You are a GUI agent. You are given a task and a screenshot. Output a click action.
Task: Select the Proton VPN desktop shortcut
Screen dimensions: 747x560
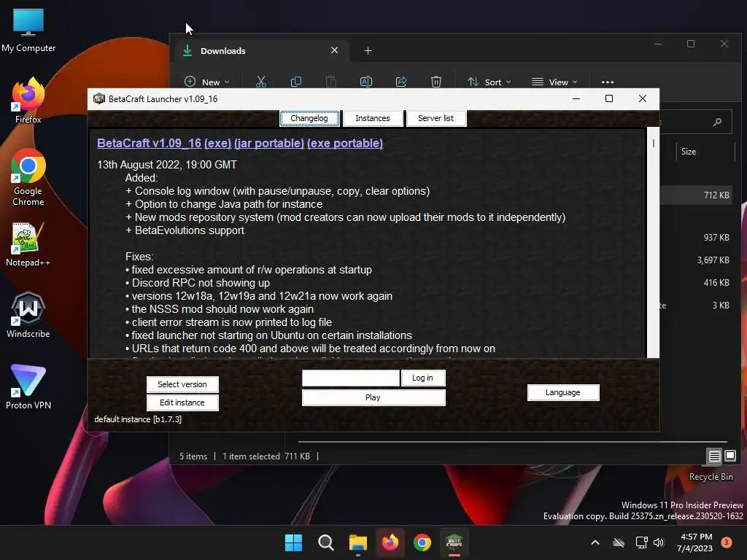pyautogui.click(x=28, y=386)
